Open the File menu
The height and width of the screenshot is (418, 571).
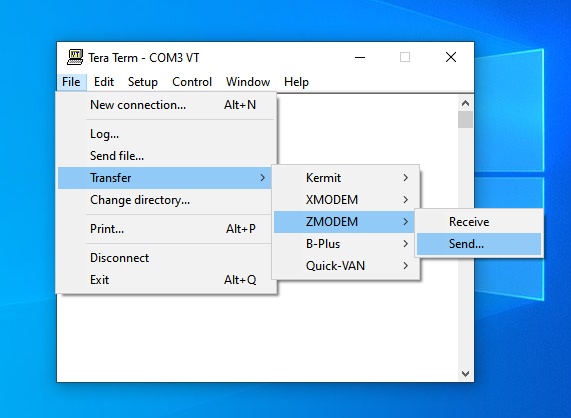pos(71,82)
